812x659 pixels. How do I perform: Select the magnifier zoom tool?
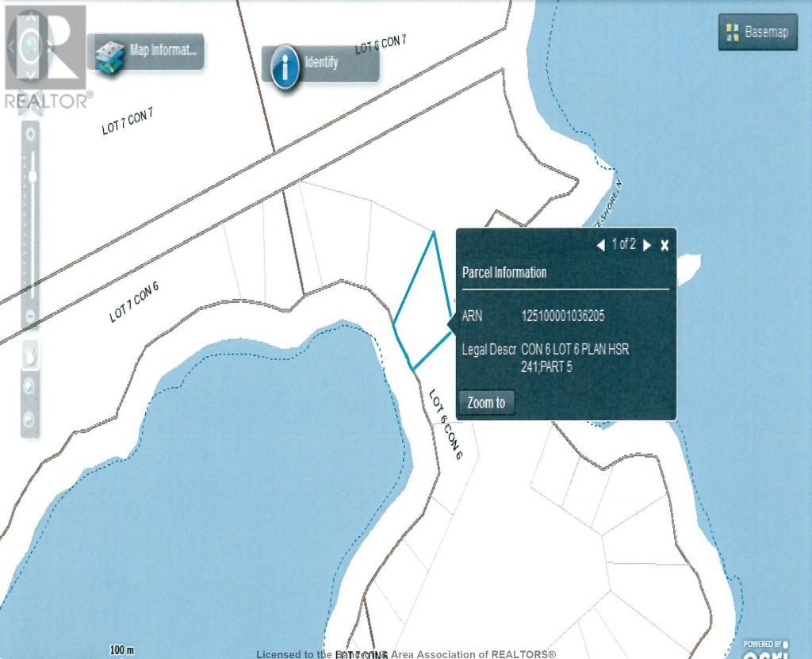click(31, 386)
